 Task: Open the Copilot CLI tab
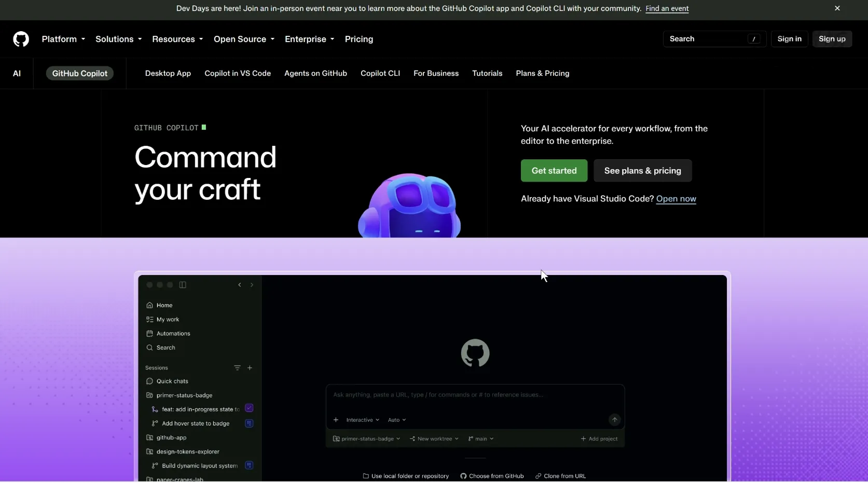click(380, 74)
